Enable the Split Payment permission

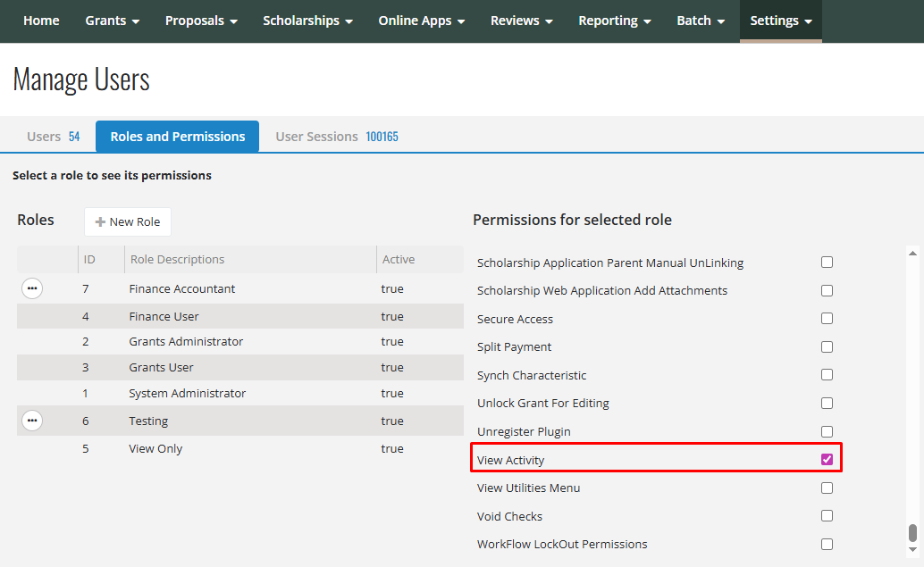pyautogui.click(x=827, y=346)
